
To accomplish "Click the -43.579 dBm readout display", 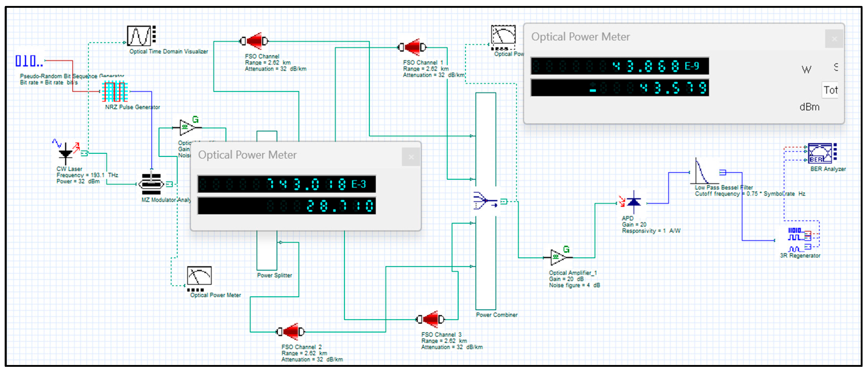I will pyautogui.click(x=620, y=87).
